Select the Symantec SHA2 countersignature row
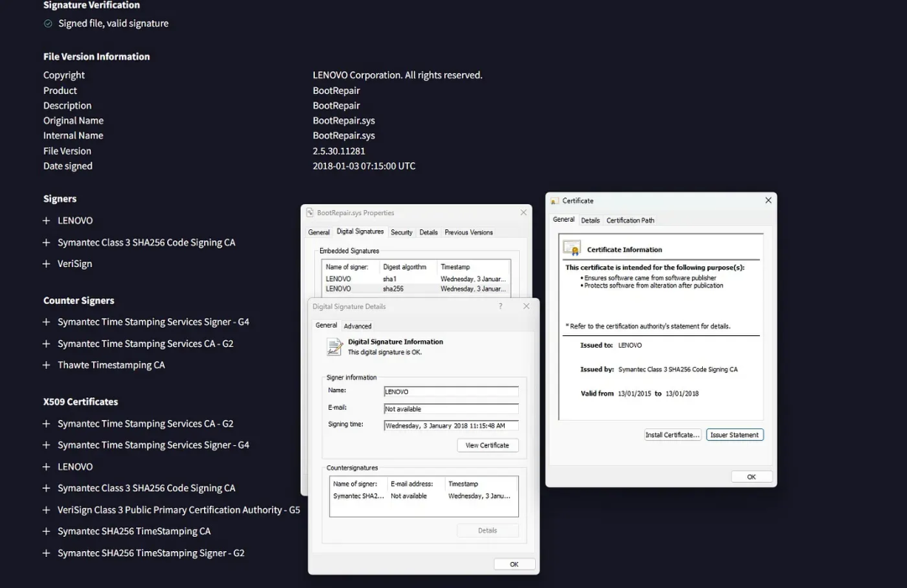The width and height of the screenshot is (907, 588). pyautogui.click(x=423, y=496)
